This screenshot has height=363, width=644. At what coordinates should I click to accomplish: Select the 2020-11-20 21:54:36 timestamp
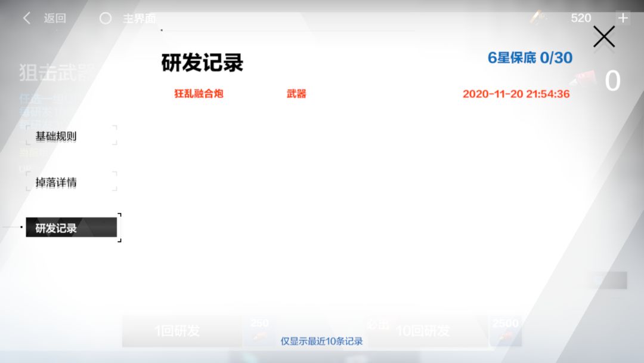(x=516, y=94)
